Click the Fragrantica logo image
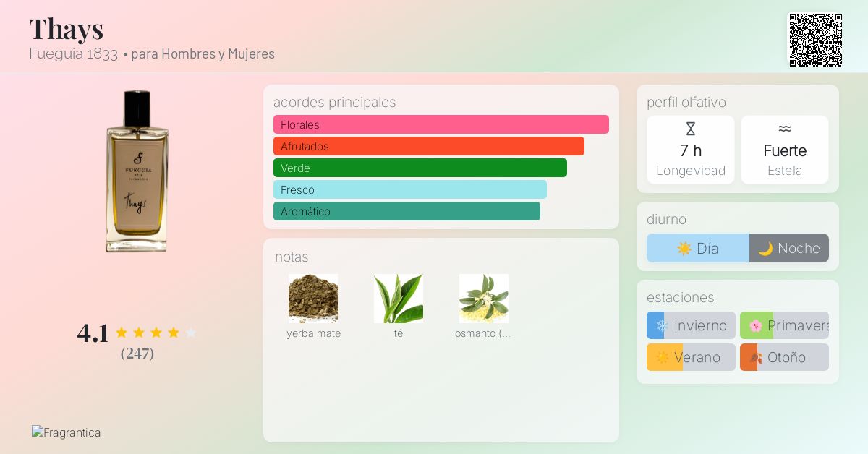868x454 pixels. click(x=66, y=432)
